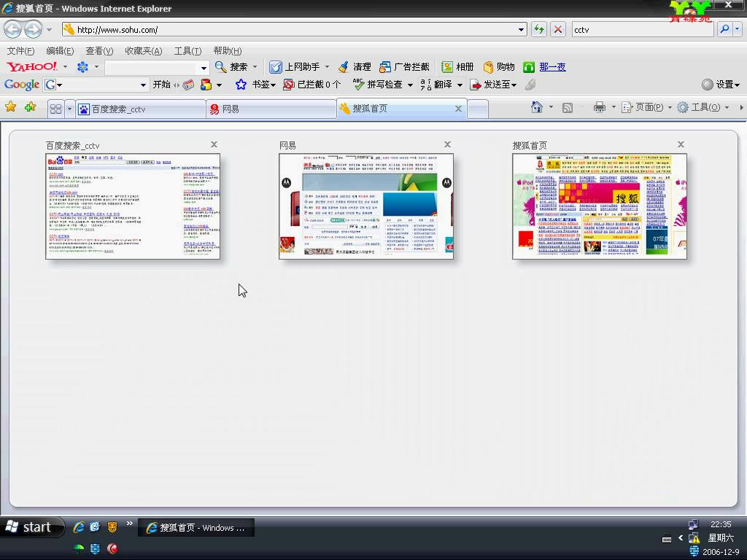
Task: Open the search provider options dropdown arrow
Action: point(738,29)
